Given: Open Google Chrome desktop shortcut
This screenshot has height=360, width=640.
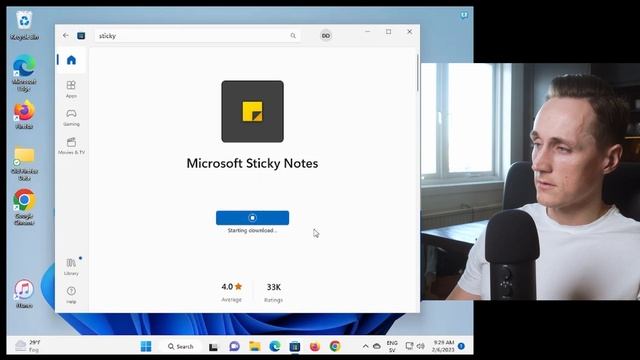Looking at the screenshot, I should pos(24,207).
